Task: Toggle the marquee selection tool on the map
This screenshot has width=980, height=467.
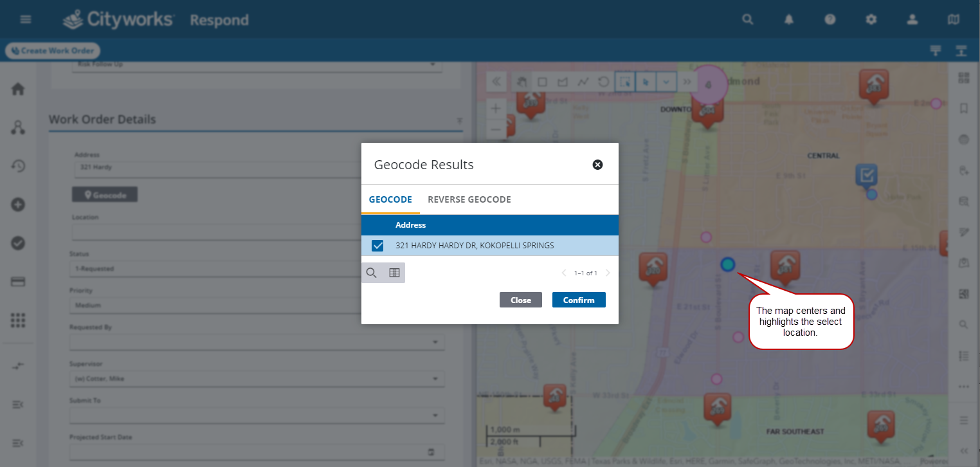Action: pos(624,82)
